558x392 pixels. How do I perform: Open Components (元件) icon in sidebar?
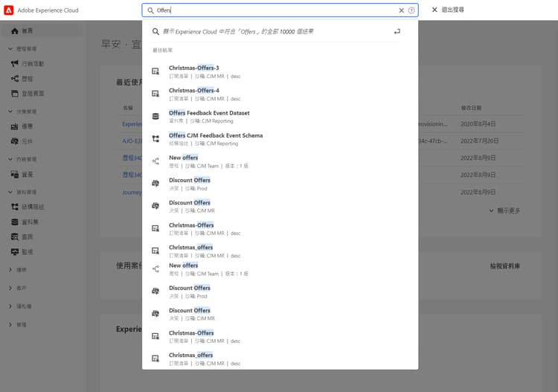coord(15,141)
